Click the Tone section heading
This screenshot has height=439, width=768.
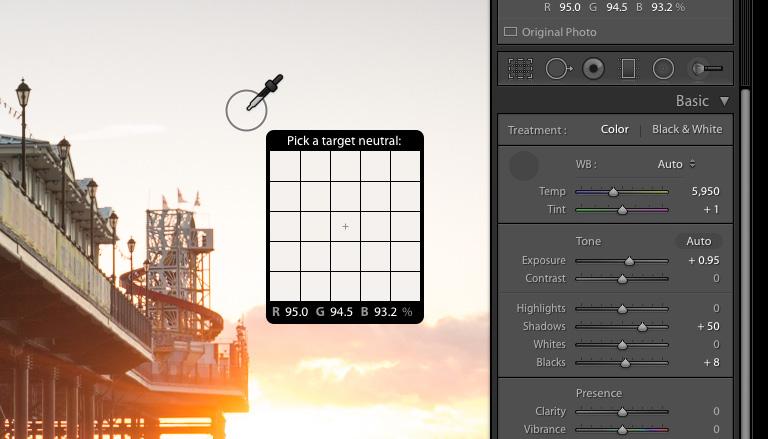point(588,241)
